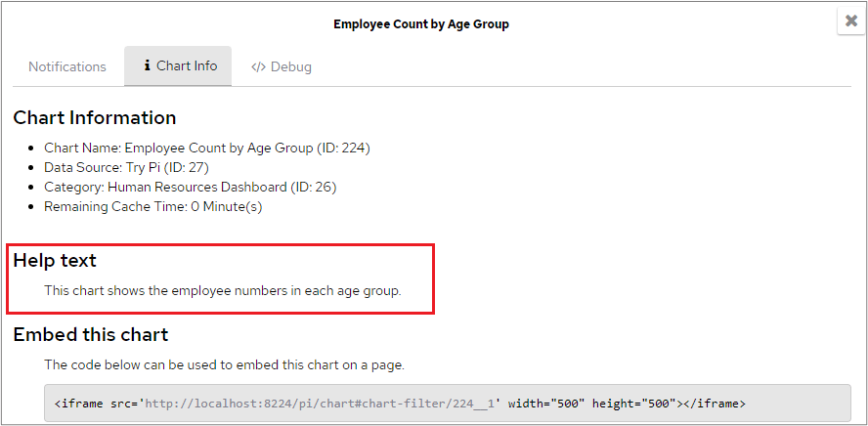Screen dimensions: 868x426
Task: Click the iframe embed code box
Action: (x=448, y=404)
